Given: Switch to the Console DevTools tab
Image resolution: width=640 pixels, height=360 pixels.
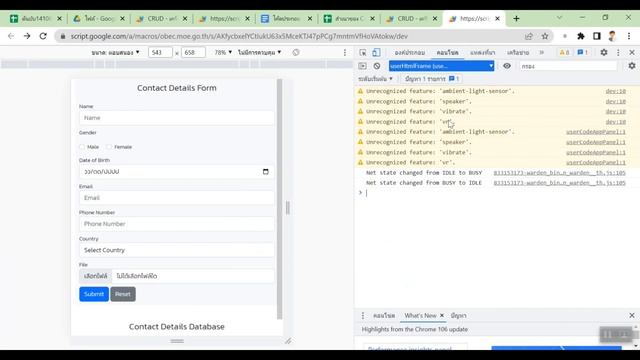Looking at the screenshot, I should click(447, 53).
